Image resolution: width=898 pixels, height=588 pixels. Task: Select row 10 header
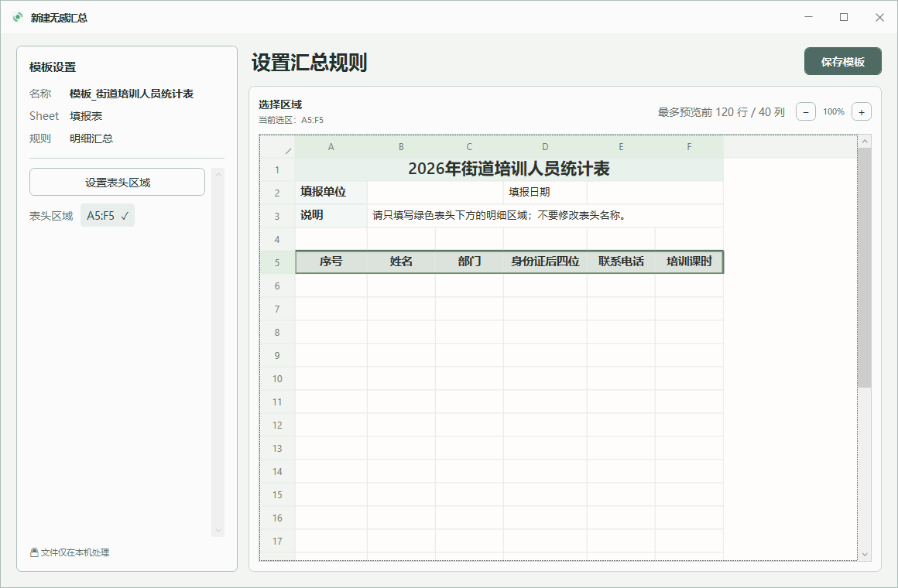point(278,378)
